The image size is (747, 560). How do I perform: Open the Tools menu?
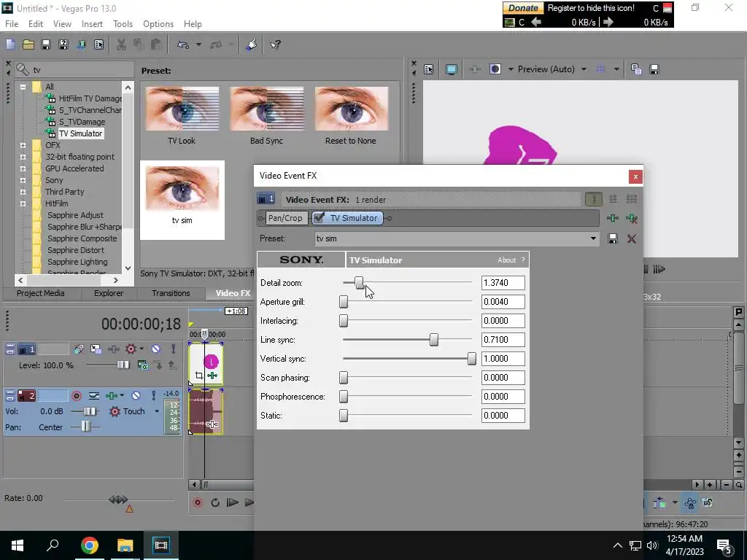(123, 24)
